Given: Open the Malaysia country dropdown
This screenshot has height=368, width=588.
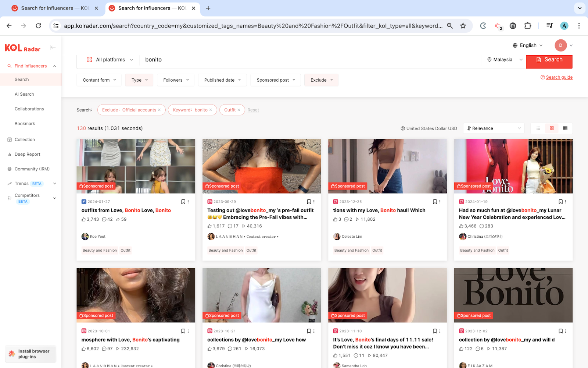Looking at the screenshot, I should click(505, 60).
